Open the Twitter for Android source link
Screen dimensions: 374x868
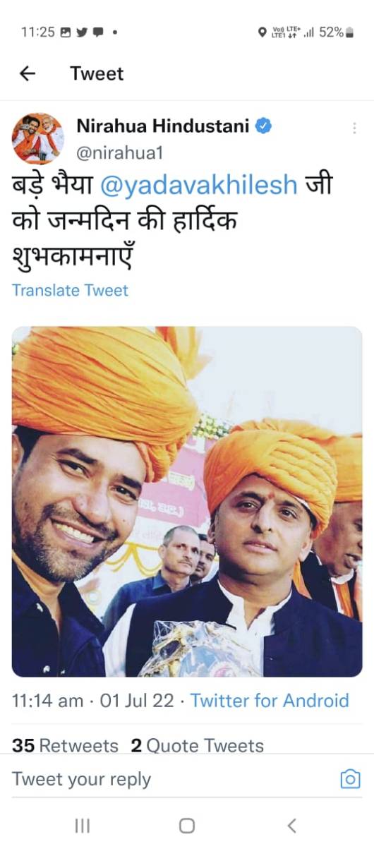[270, 700]
